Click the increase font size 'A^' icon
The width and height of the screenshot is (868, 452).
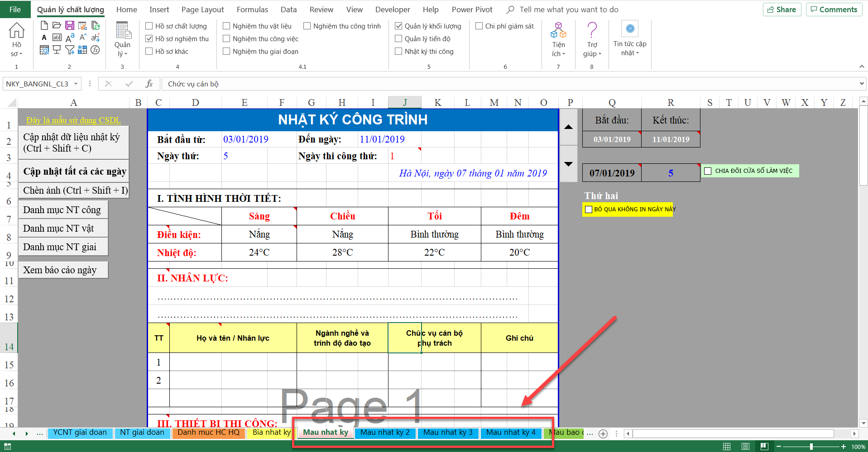coord(82,38)
